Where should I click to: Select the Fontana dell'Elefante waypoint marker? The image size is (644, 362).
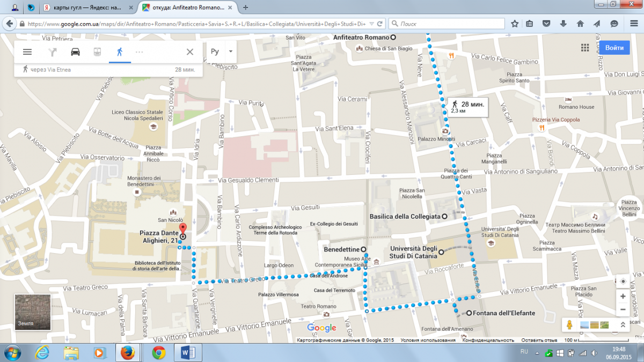(x=469, y=313)
